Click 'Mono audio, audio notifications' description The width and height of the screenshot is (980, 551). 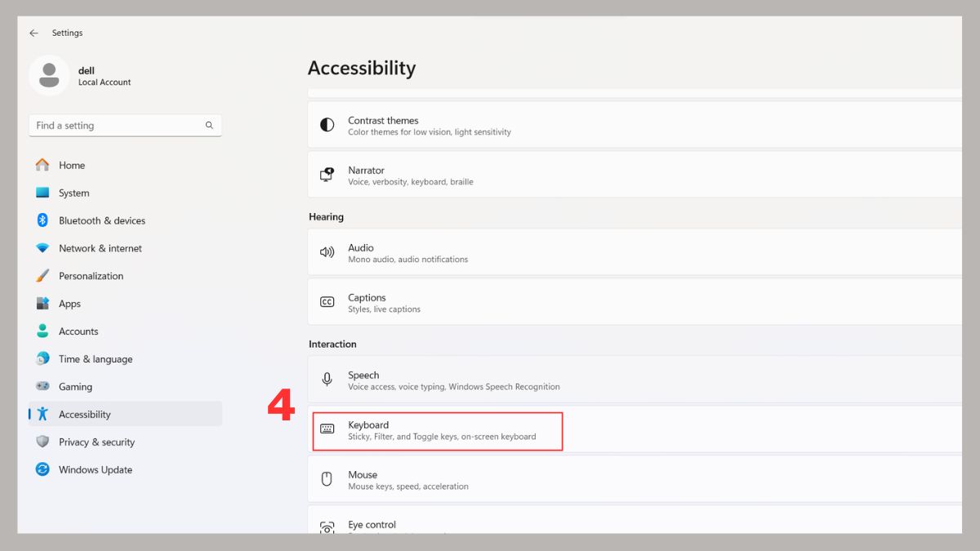click(x=408, y=260)
